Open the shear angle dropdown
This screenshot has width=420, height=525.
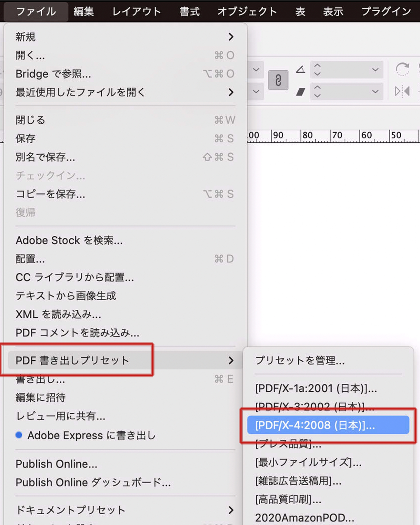click(375, 91)
